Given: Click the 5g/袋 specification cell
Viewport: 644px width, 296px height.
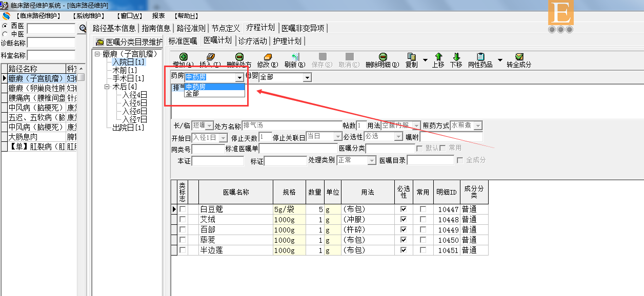Looking at the screenshot, I should pyautogui.click(x=289, y=209).
